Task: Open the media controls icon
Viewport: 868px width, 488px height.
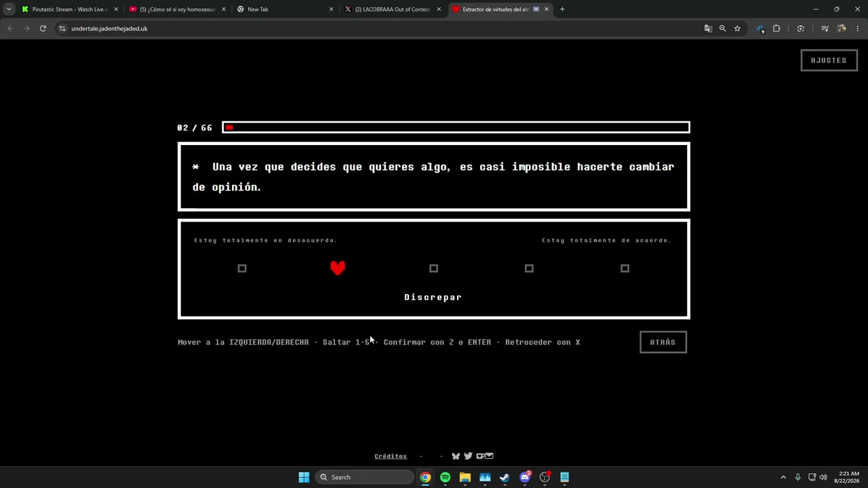Action: [x=825, y=28]
